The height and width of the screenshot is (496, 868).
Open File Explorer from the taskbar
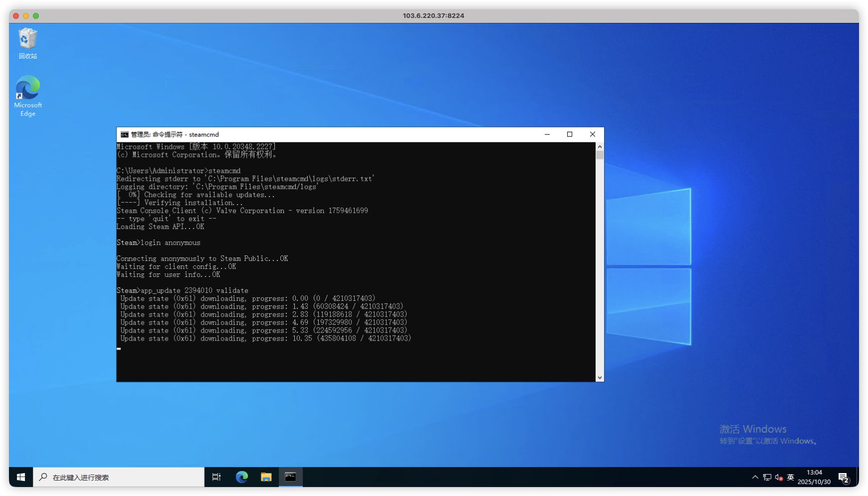pyautogui.click(x=266, y=477)
